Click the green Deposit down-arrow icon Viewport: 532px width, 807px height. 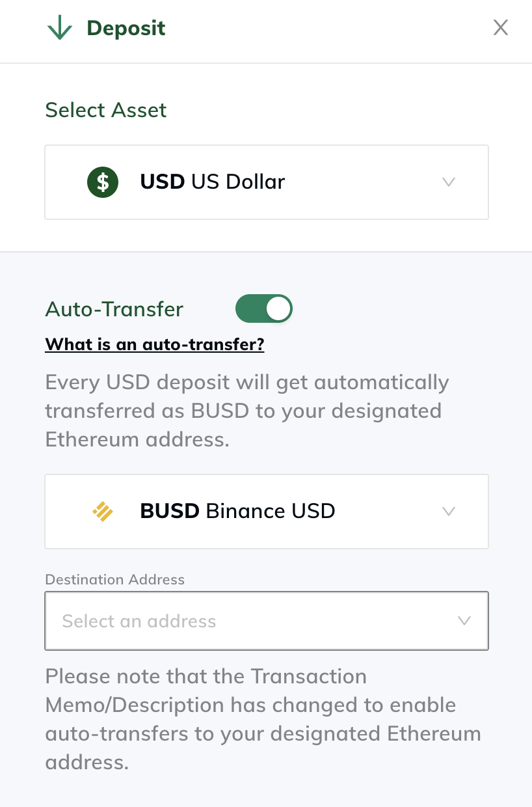(60, 28)
